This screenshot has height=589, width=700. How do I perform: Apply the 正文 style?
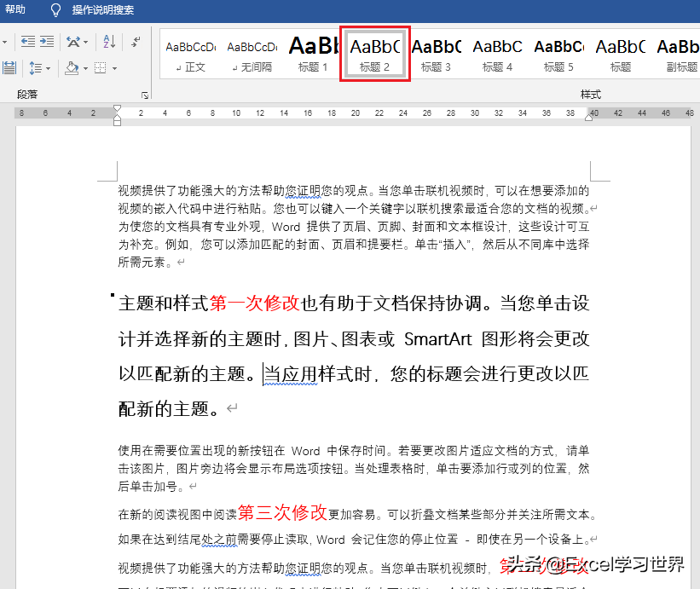191,54
